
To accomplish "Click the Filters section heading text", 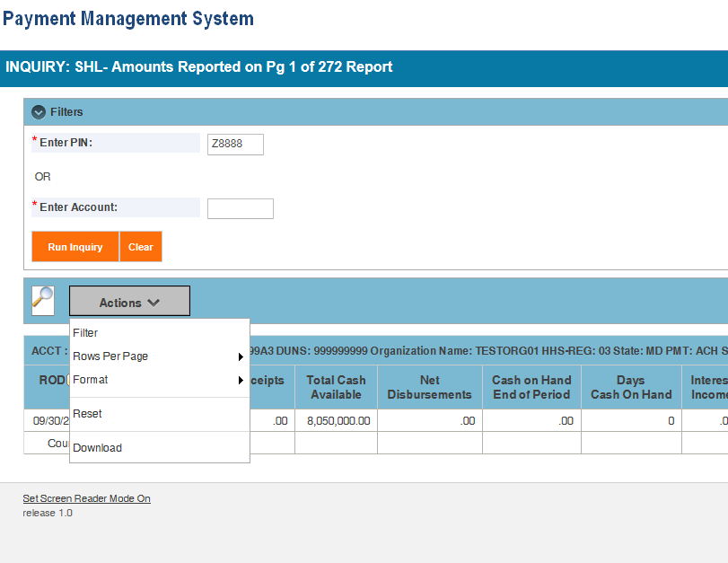I will [66, 112].
